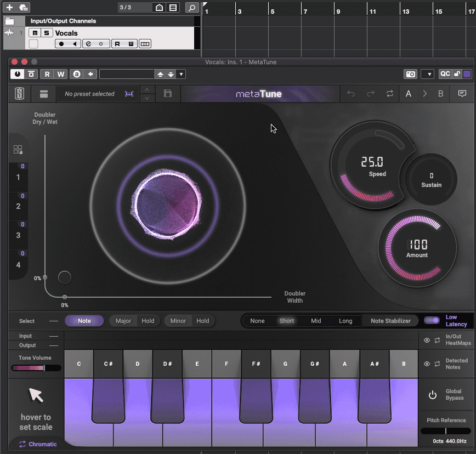Screen dimensions: 476x454
Task: Select B comparison state
Action: [x=440, y=93]
